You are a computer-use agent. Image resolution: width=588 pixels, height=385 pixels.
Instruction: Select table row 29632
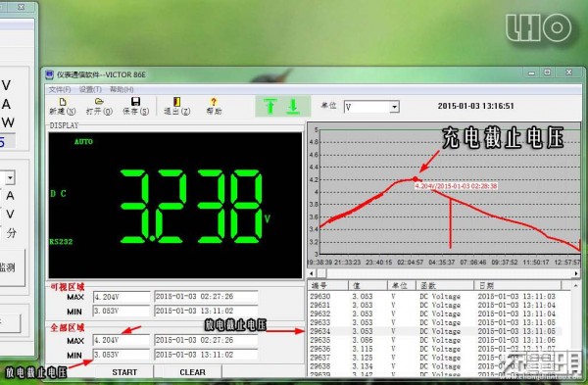coord(435,313)
